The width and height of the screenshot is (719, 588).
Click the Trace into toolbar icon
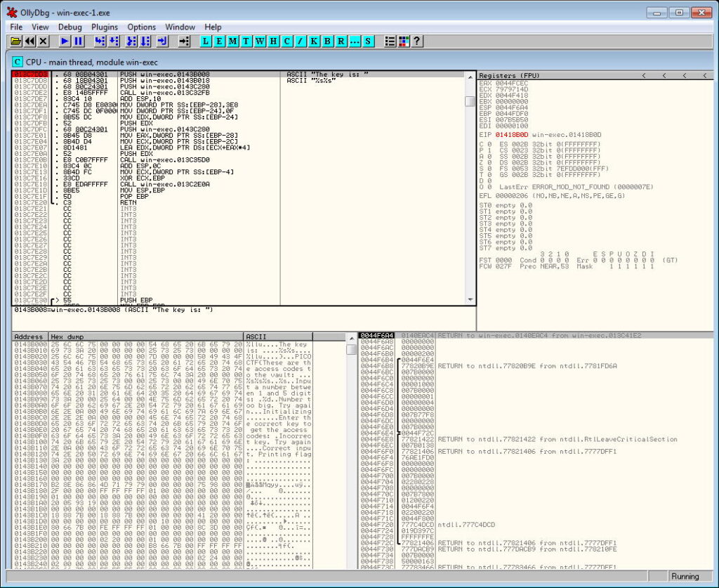131,41
